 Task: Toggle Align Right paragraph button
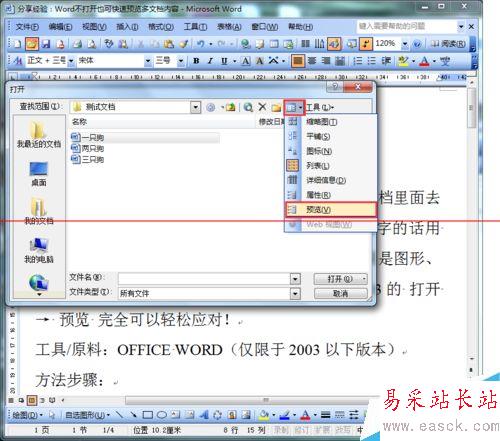[326, 61]
